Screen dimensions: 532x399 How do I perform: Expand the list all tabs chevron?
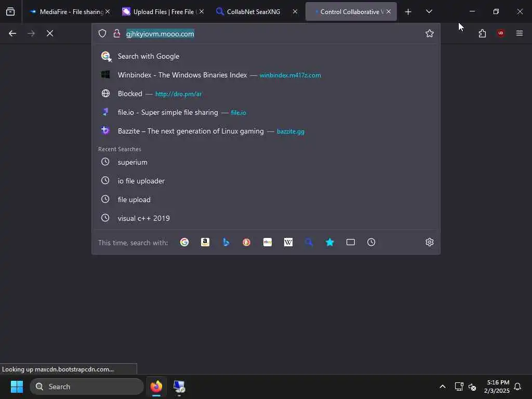click(429, 11)
